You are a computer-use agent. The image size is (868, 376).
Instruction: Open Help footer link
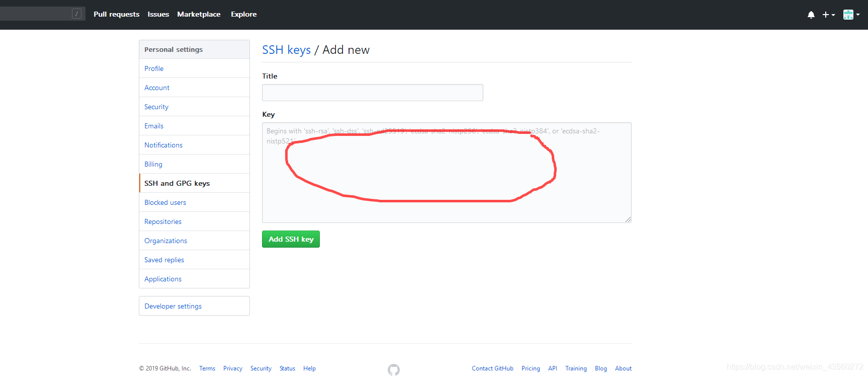pyautogui.click(x=309, y=368)
